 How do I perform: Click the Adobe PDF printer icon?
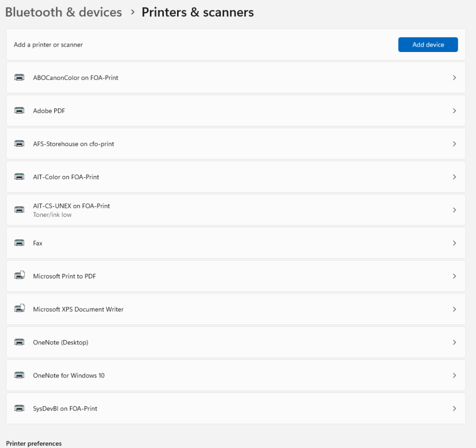coord(20,111)
